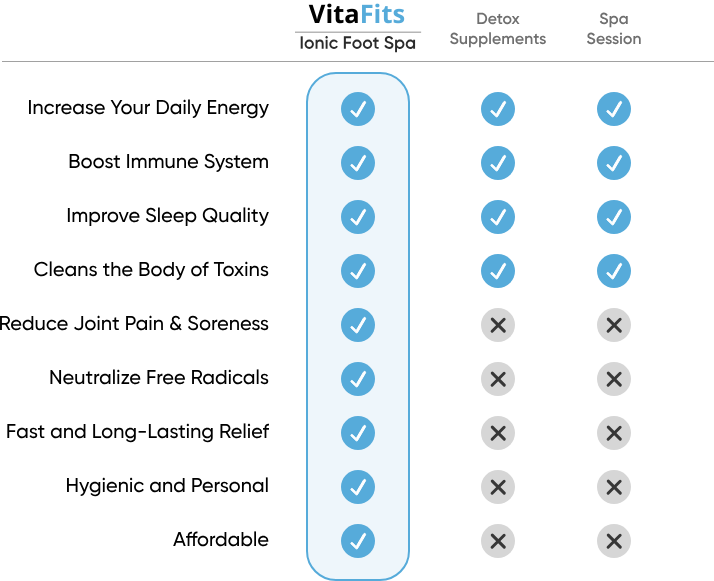Select the Spa Session column header
The width and height of the screenshot is (714, 581).
tap(614, 29)
